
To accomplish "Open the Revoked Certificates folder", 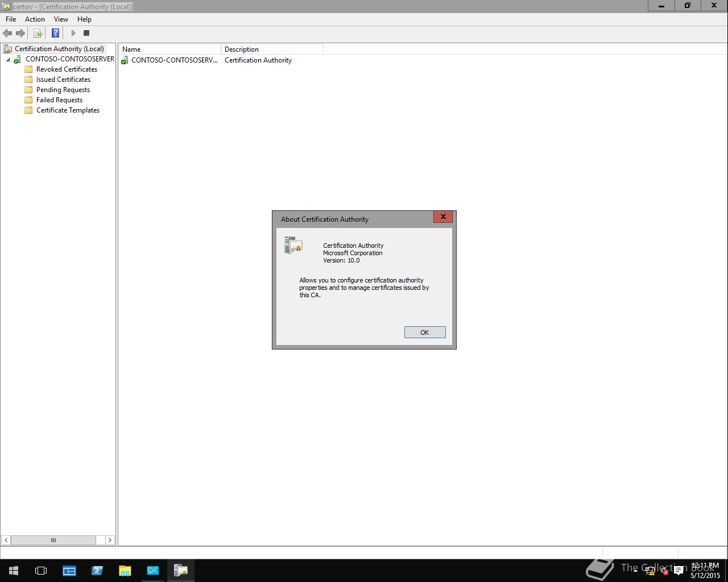I will click(67, 69).
